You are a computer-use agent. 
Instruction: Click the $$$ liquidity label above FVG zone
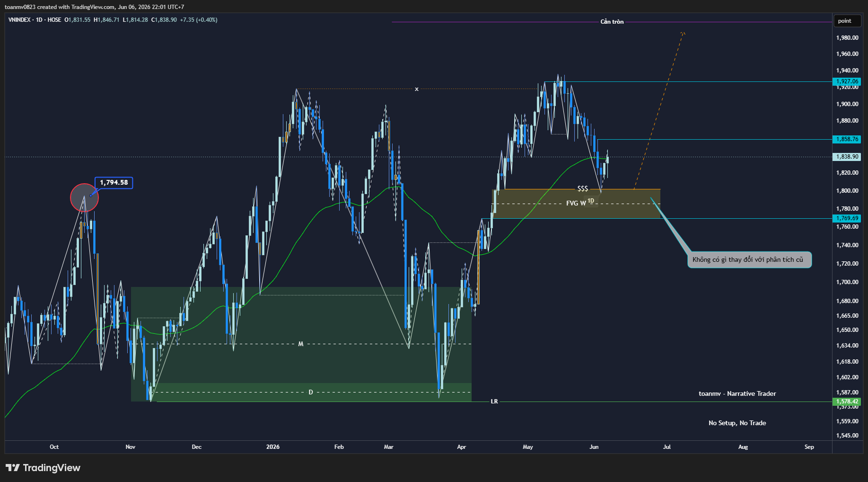[x=583, y=188]
